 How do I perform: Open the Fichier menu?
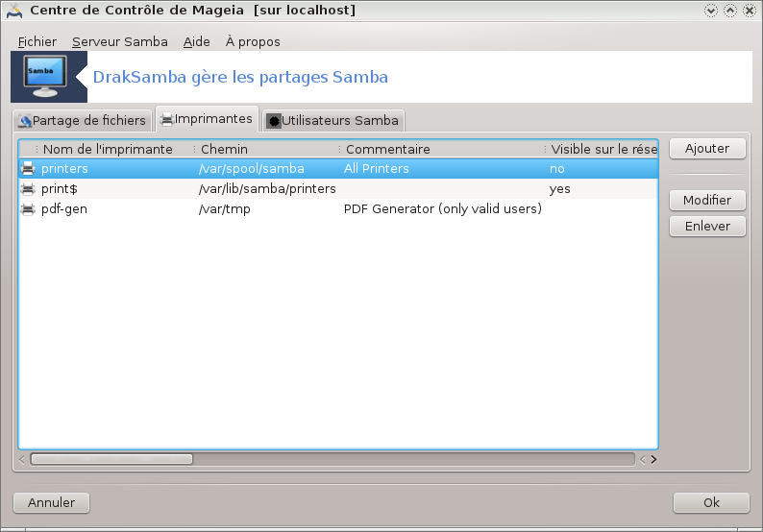tap(37, 41)
